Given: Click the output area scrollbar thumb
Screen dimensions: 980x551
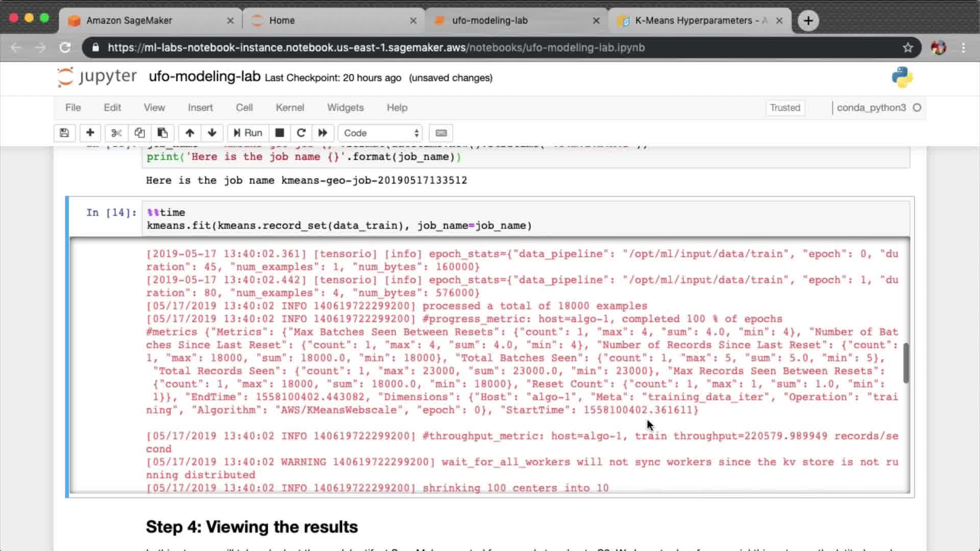Looking at the screenshot, I should tap(906, 363).
